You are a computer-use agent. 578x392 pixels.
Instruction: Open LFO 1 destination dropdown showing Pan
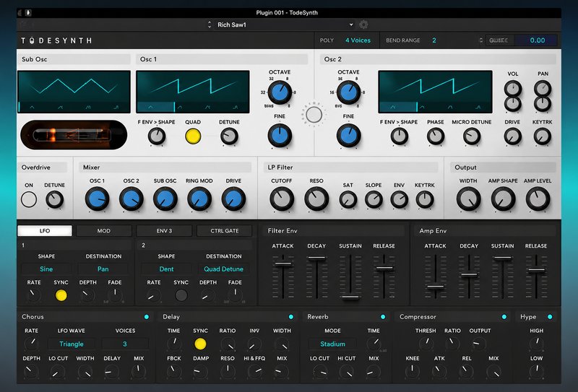pos(103,269)
